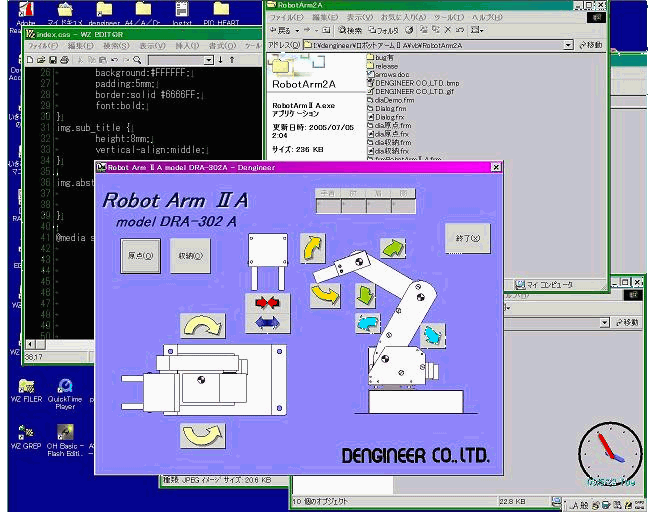Screen dimensions: 655x512
Task: Click フォルダ folders button in explorer toolbar
Action: 383,30
